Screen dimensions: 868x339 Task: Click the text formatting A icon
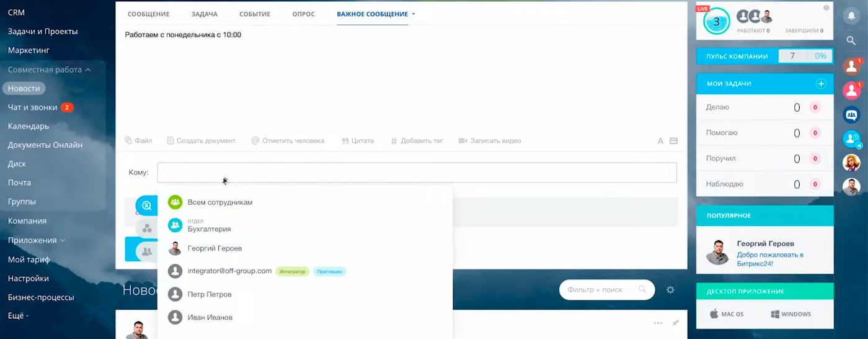tap(660, 141)
